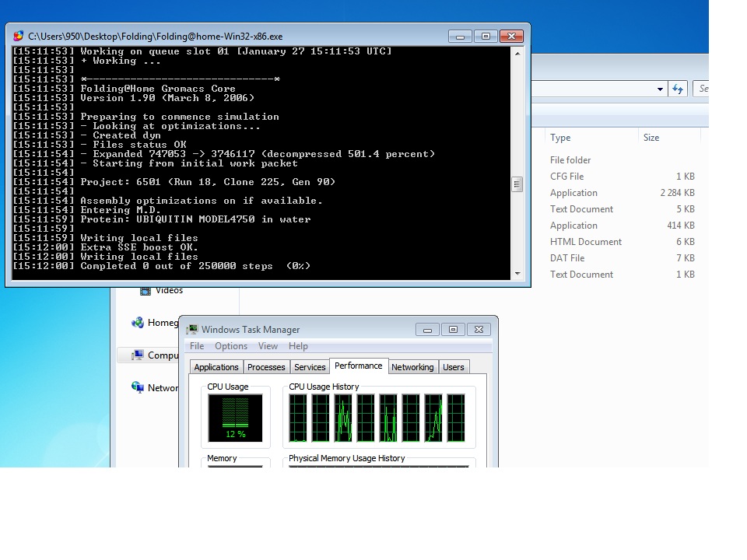Click the Homegroup icon in sidebar

tap(138, 323)
